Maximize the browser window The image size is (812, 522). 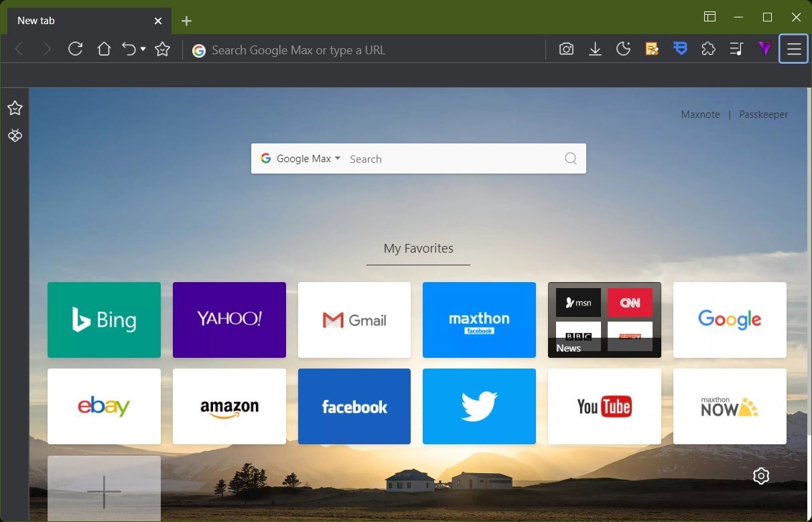[x=768, y=17]
